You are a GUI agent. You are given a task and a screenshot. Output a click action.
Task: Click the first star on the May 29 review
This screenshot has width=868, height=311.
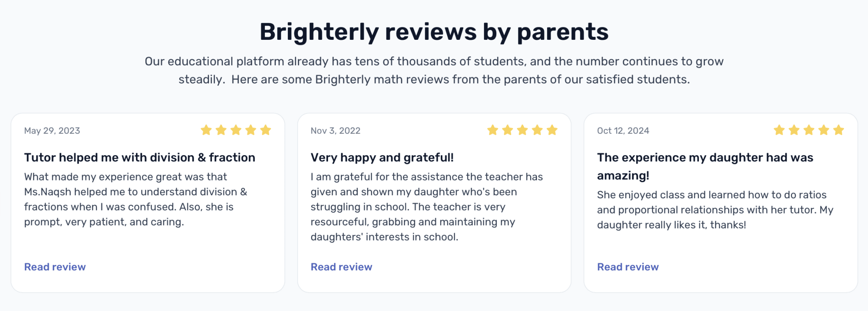click(x=206, y=130)
